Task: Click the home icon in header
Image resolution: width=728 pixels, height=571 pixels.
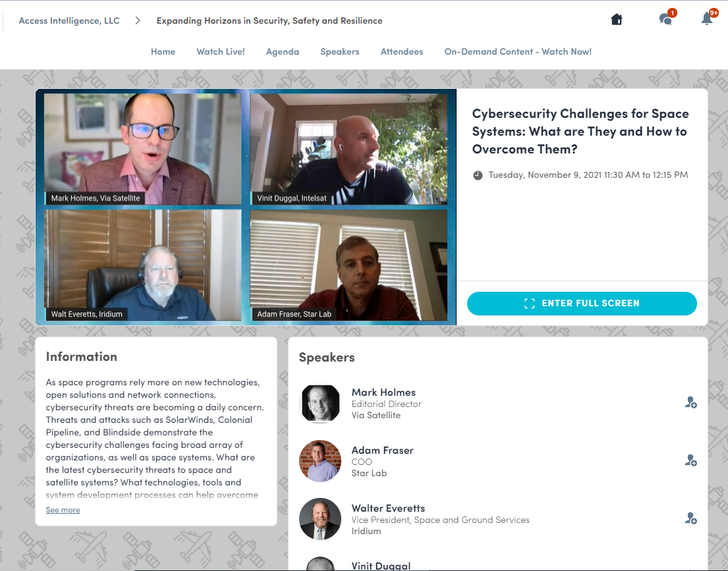Action: 617,20
